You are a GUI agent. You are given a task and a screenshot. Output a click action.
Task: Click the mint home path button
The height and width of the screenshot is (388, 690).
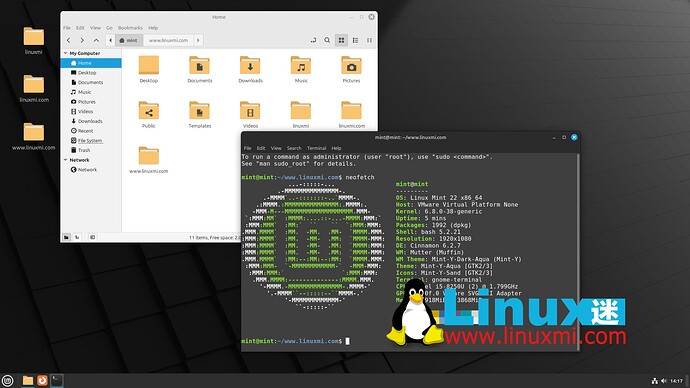pyautogui.click(x=129, y=40)
